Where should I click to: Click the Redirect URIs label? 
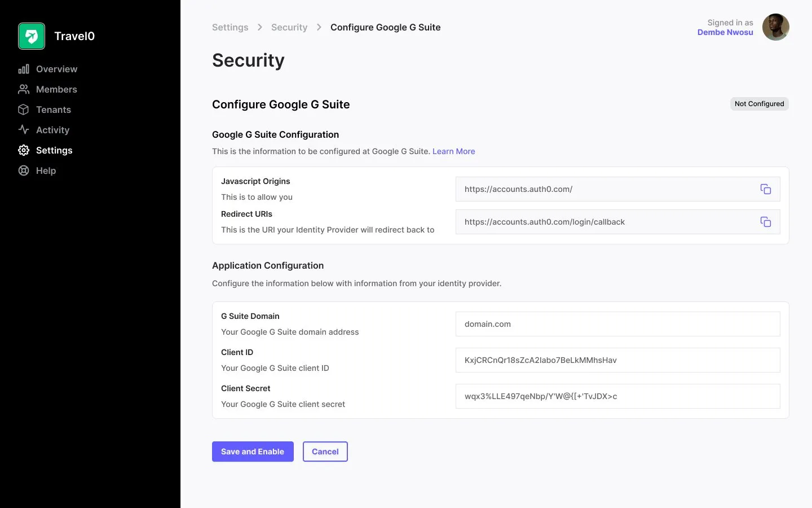(246, 214)
